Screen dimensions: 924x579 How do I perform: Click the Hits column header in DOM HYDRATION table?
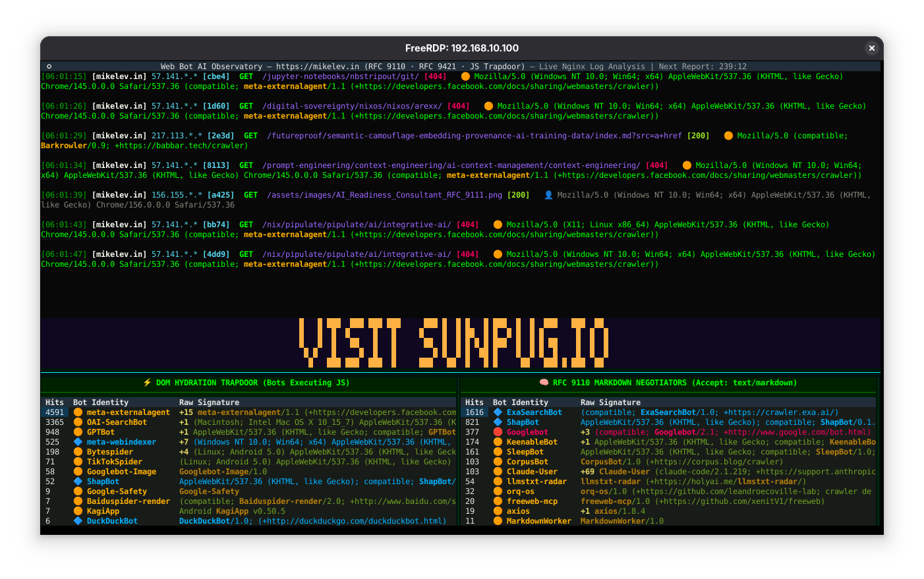coord(55,402)
